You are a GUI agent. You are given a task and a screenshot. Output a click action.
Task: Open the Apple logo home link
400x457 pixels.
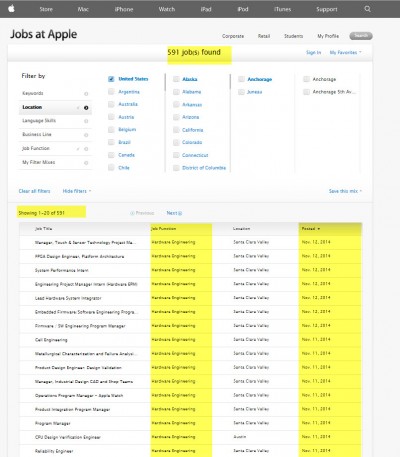pyautogui.click(x=11, y=9)
